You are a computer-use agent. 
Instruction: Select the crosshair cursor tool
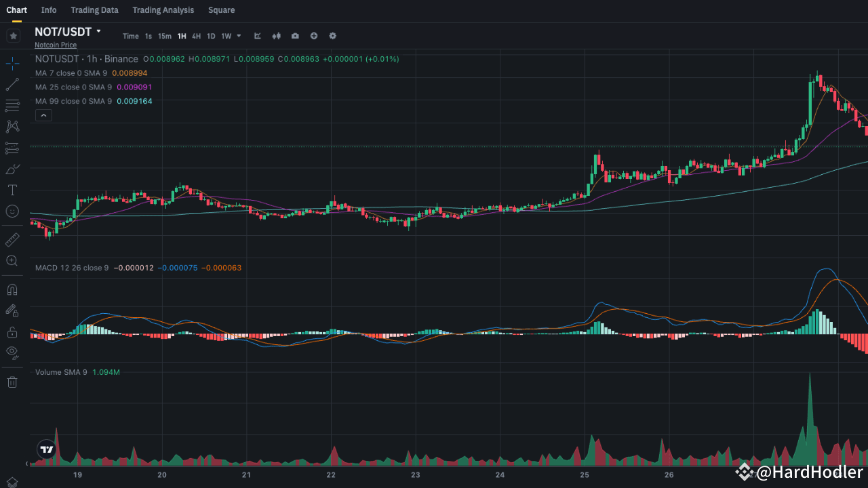pyautogui.click(x=12, y=64)
